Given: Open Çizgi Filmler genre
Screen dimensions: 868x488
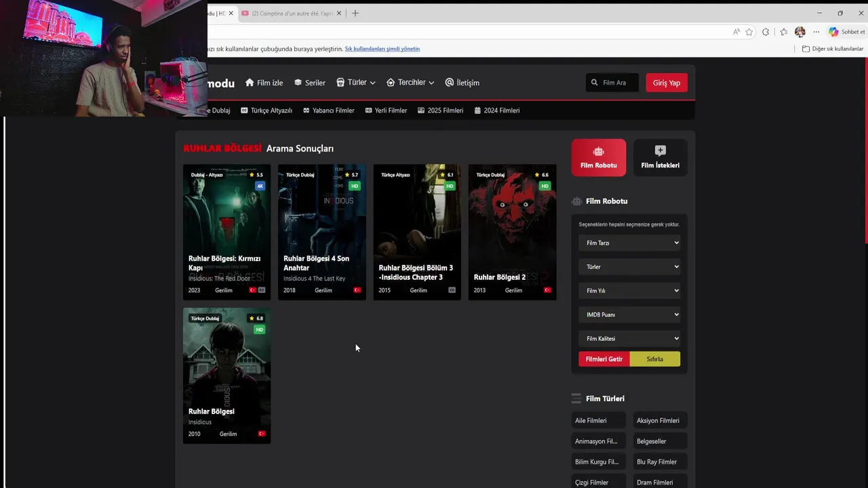Looking at the screenshot, I should (x=599, y=483).
